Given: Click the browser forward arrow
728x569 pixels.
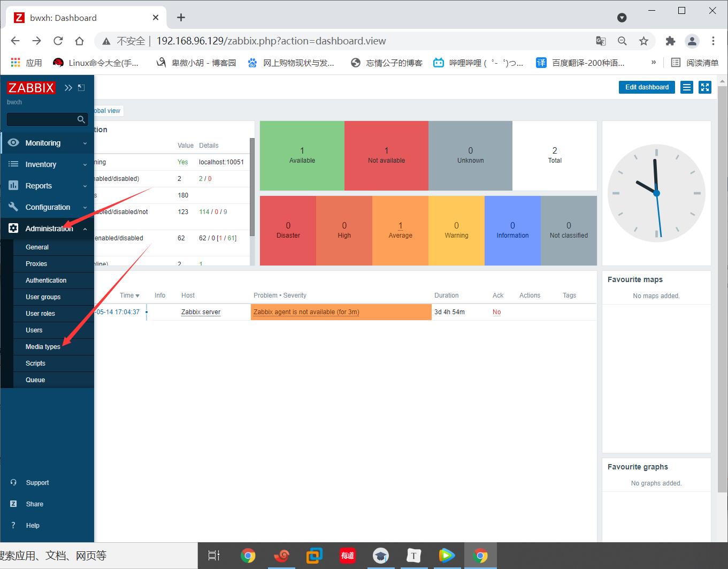Looking at the screenshot, I should click(36, 41).
